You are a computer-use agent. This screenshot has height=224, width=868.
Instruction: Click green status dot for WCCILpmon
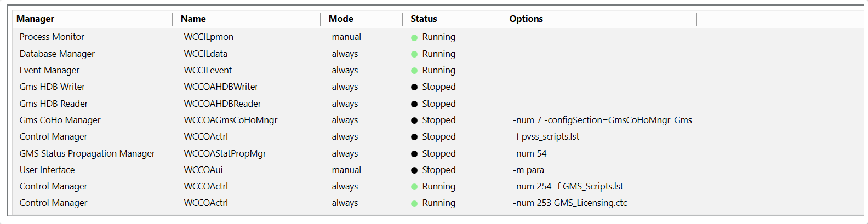pyautogui.click(x=414, y=38)
